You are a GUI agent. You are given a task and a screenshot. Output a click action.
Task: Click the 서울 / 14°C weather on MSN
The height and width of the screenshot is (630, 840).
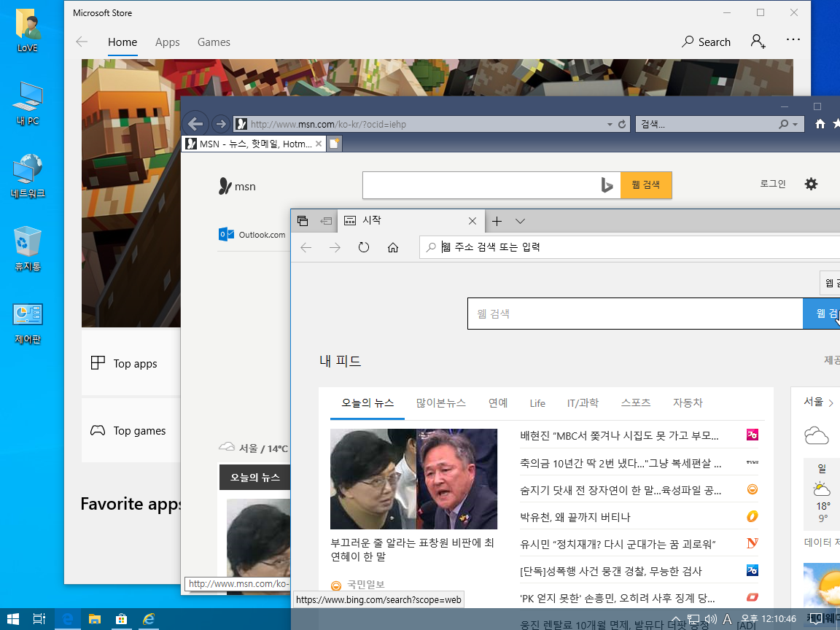tap(254, 448)
